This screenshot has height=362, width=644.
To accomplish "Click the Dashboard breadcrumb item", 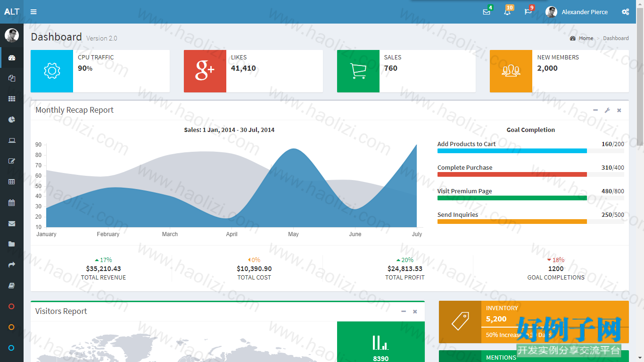I will [616, 38].
